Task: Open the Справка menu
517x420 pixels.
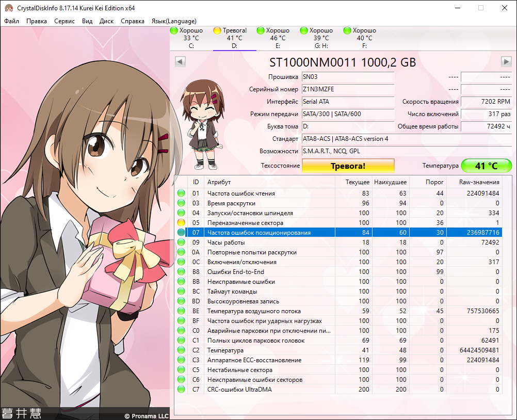Action: (x=133, y=21)
